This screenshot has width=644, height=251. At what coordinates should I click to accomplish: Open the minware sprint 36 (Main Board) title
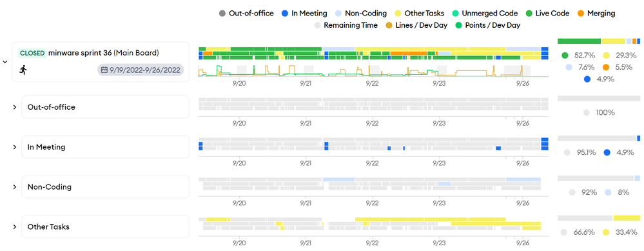click(x=104, y=52)
